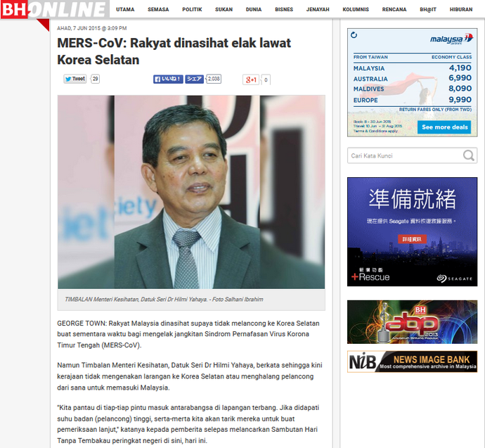Select the MALDIVES 8,090 fare row
This screenshot has height=448, width=485.
click(x=413, y=89)
